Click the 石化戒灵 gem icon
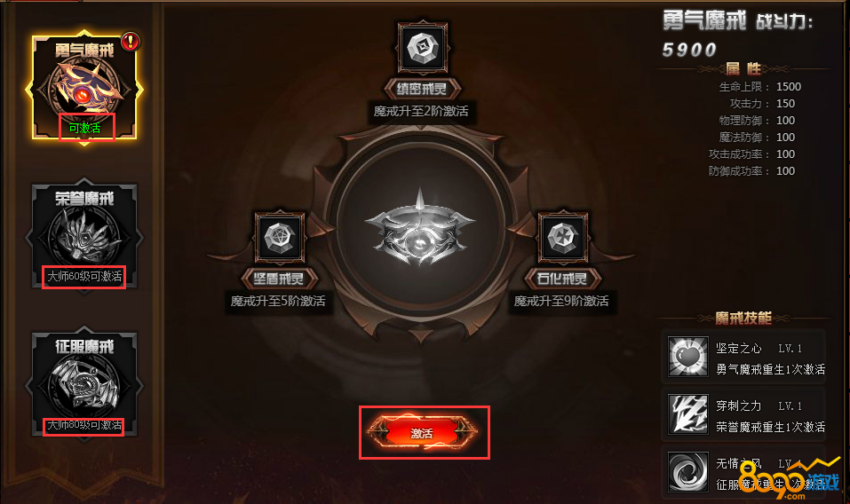Image resolution: width=850 pixels, height=504 pixels. coord(563,237)
